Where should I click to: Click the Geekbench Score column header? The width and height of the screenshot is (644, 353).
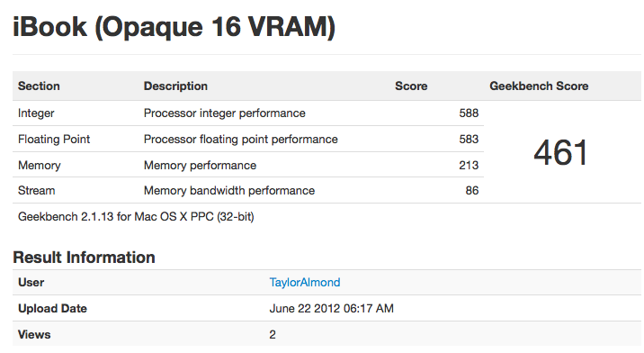coord(539,86)
